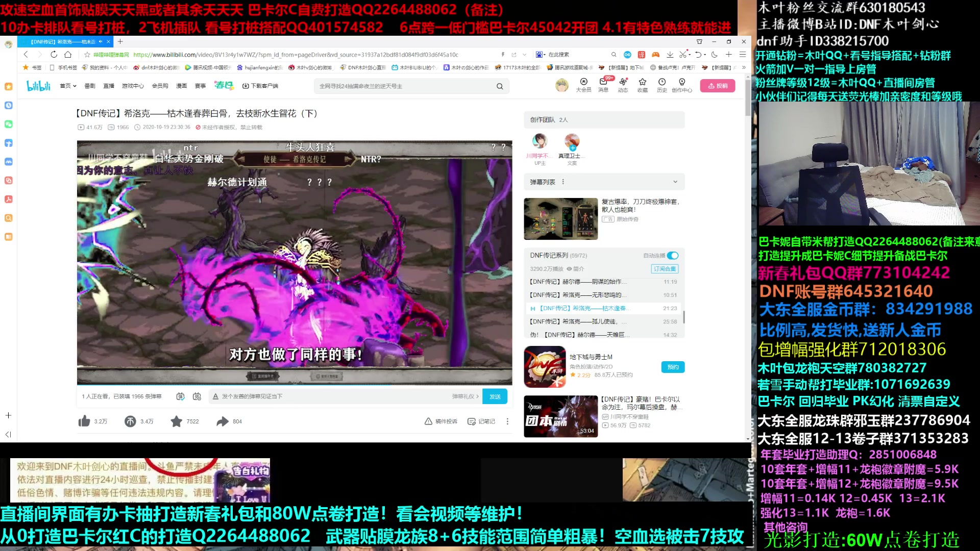Click the share arrow icon
This screenshot has height=551, width=980.
pos(223,421)
